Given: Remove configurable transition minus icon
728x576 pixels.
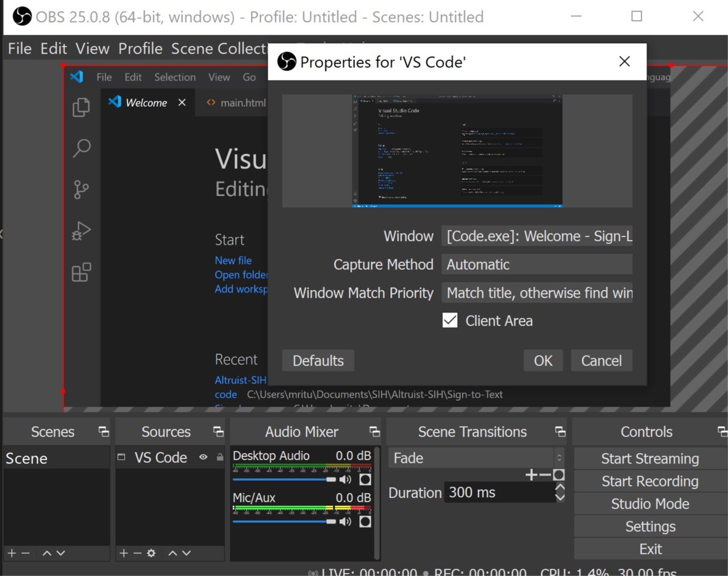Looking at the screenshot, I should [x=545, y=475].
